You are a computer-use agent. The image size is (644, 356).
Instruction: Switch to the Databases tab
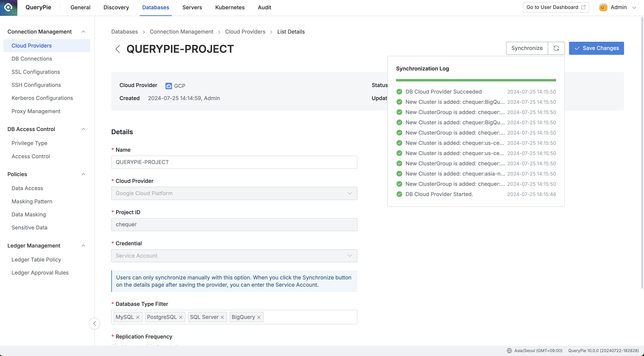pos(156,7)
